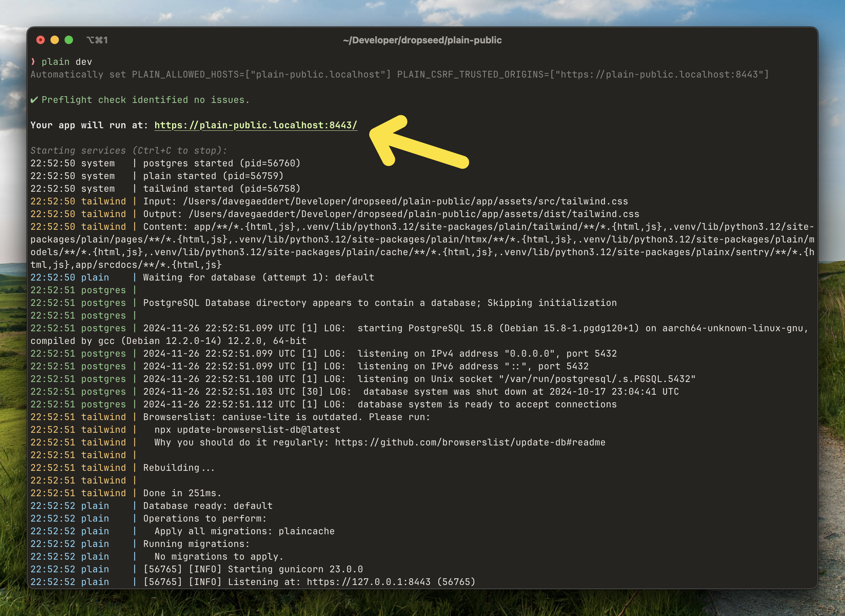Click the yellow minimize window button
The height and width of the screenshot is (616, 845).
tap(54, 40)
